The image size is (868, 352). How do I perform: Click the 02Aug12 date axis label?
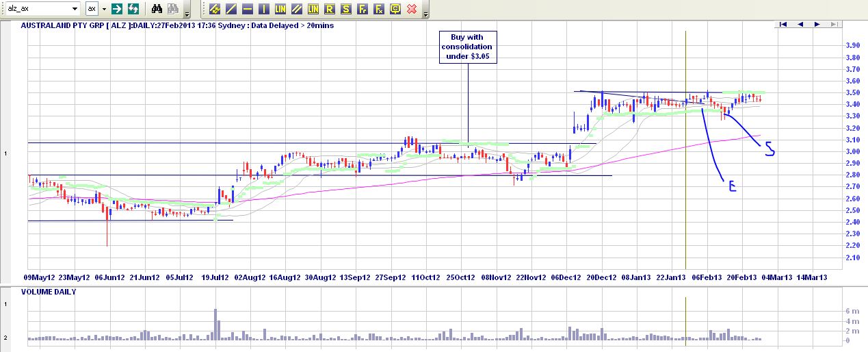click(250, 278)
